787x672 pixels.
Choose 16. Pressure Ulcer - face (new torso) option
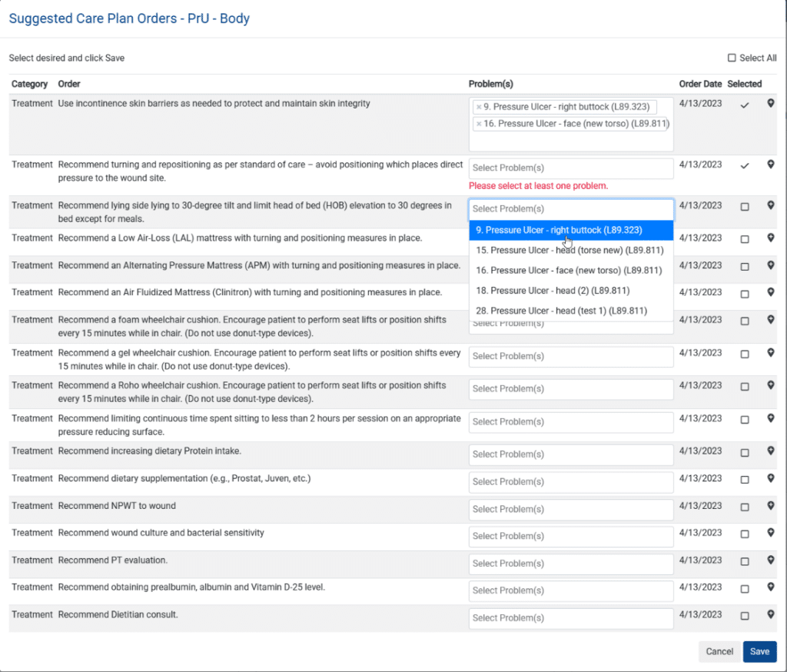pos(571,270)
